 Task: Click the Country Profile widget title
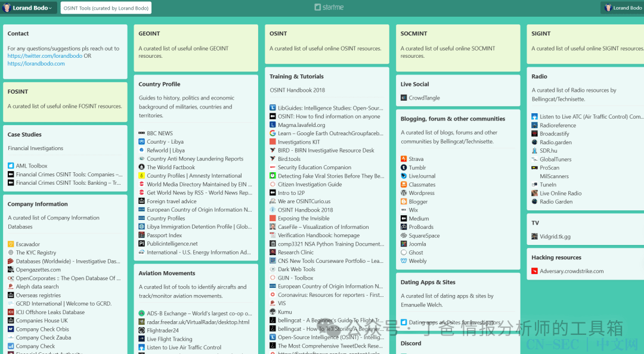tap(159, 84)
